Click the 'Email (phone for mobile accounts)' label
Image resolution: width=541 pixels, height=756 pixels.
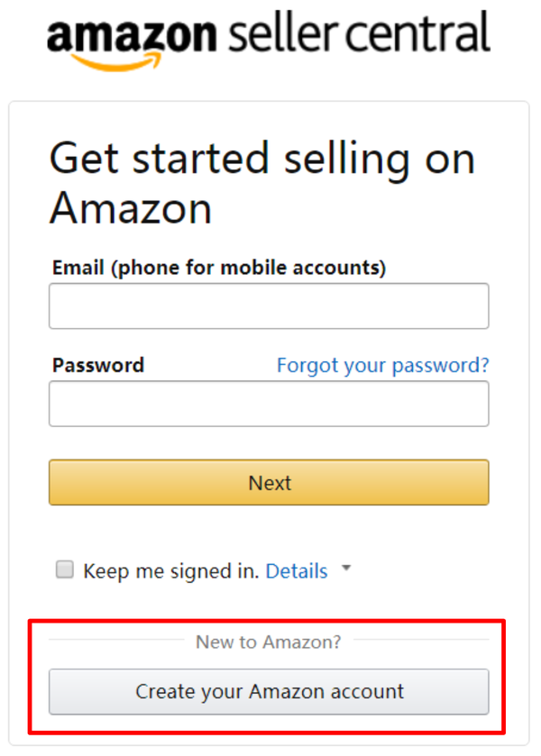click(x=219, y=268)
